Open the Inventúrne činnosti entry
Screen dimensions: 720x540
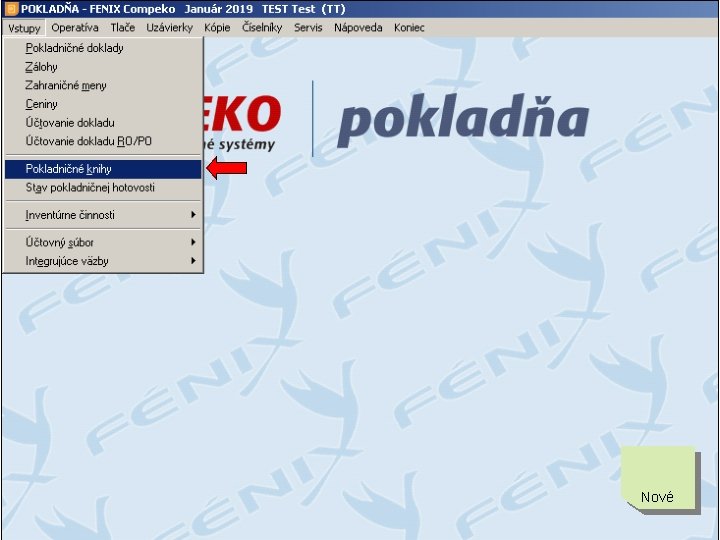pyautogui.click(x=103, y=215)
